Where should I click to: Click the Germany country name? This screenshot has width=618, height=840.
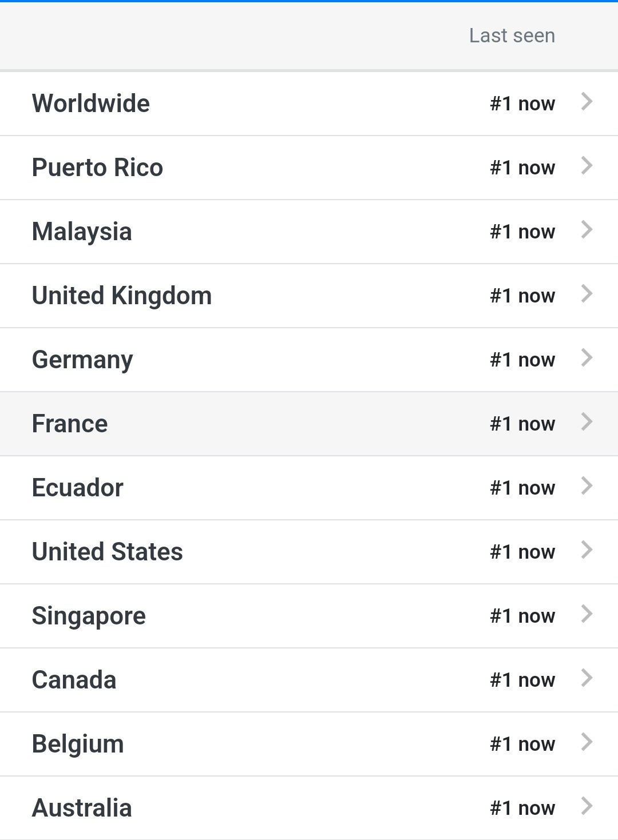tap(82, 360)
